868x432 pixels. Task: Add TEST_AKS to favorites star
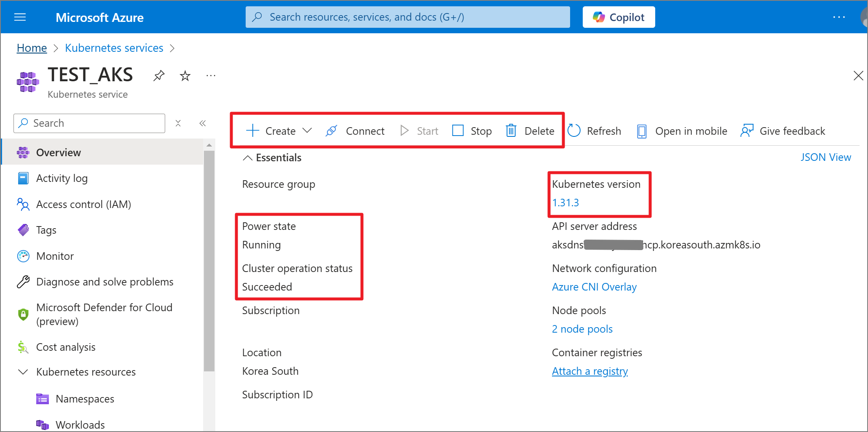[185, 76]
